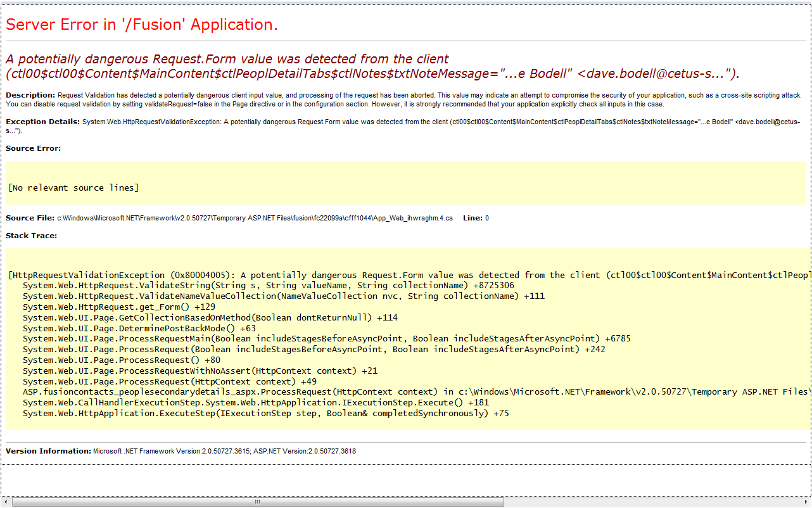Click the 'Server Error in '/Fusion' Application' heading

point(142,25)
